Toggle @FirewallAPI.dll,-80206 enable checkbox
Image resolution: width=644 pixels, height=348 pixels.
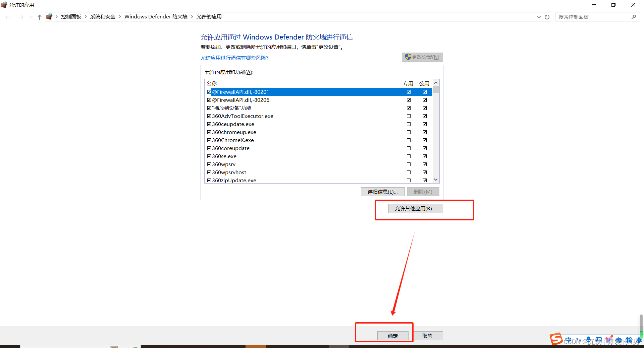click(209, 100)
